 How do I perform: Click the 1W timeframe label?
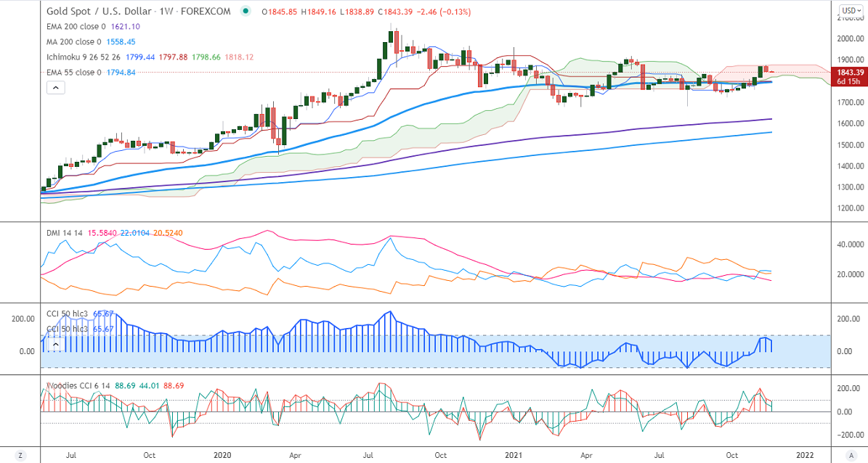pos(166,11)
